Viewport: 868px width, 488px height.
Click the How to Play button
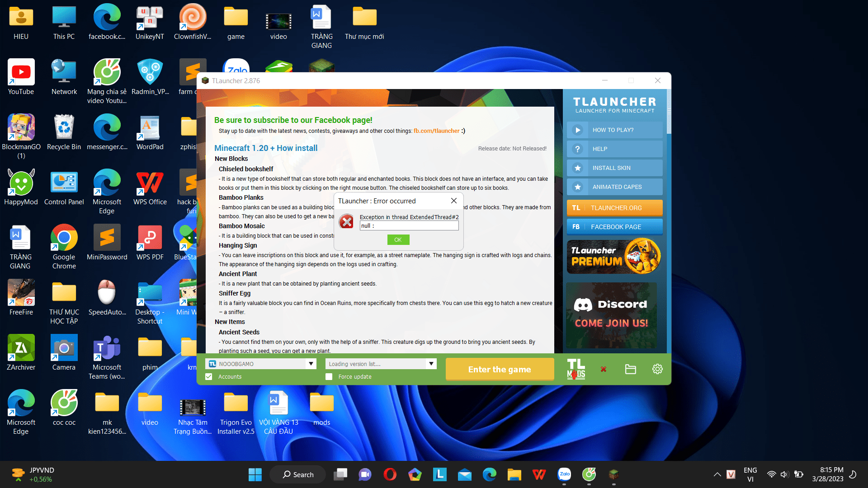click(614, 130)
